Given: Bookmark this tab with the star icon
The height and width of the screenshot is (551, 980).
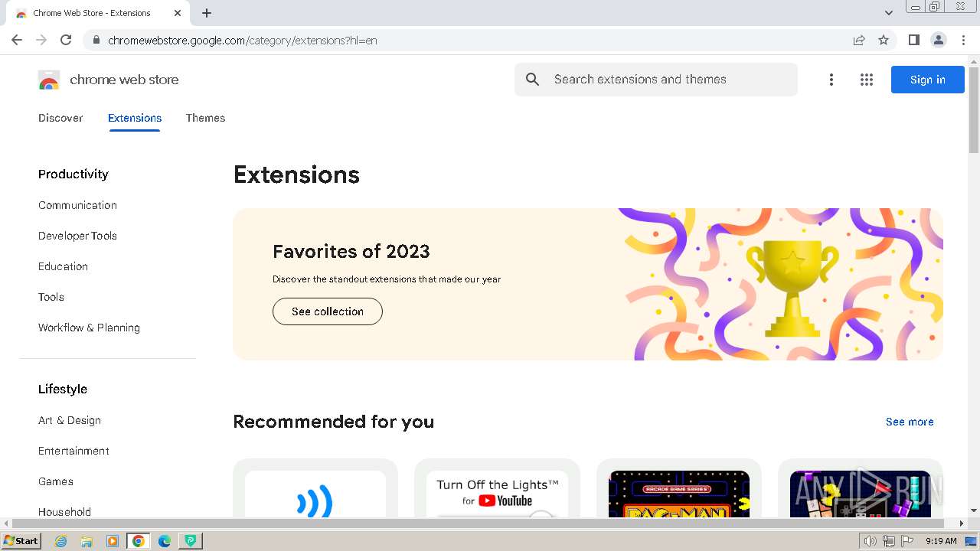Looking at the screenshot, I should click(x=884, y=40).
